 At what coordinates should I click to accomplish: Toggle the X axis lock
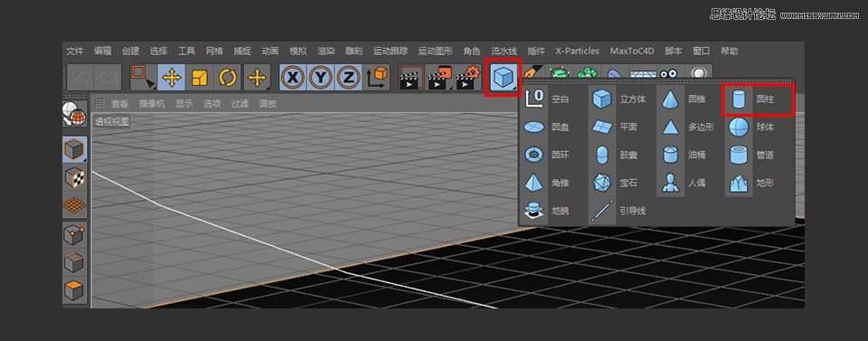(293, 78)
